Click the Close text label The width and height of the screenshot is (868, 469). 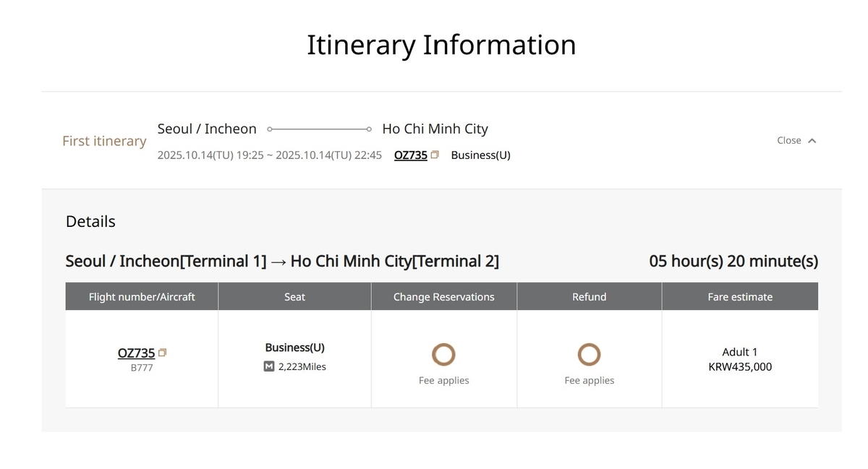788,140
